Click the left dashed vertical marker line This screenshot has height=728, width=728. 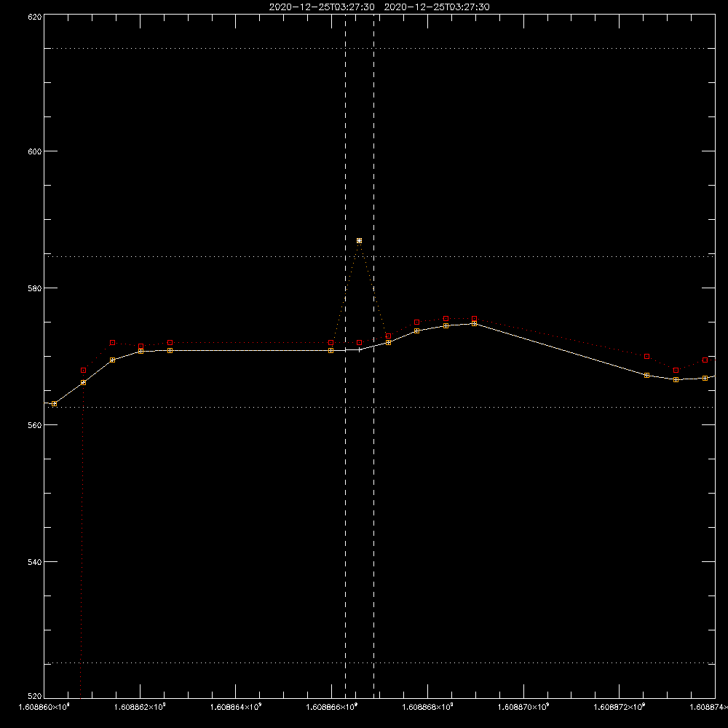point(345,356)
